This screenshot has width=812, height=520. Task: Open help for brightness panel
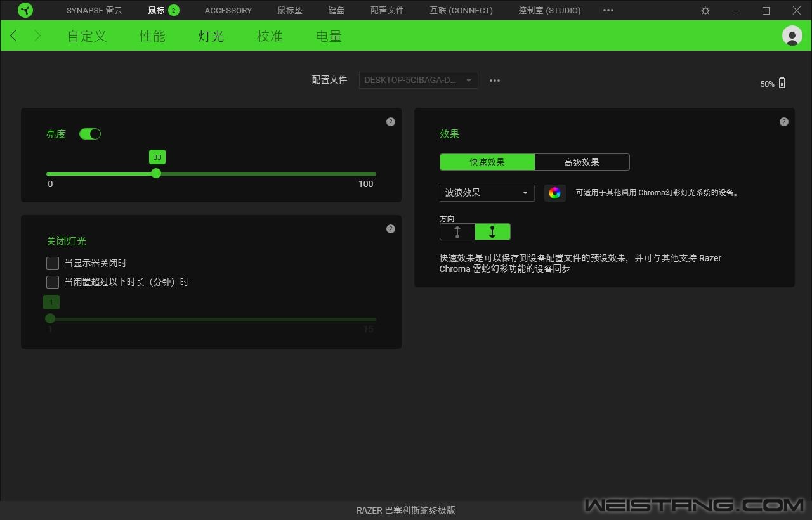tap(391, 122)
